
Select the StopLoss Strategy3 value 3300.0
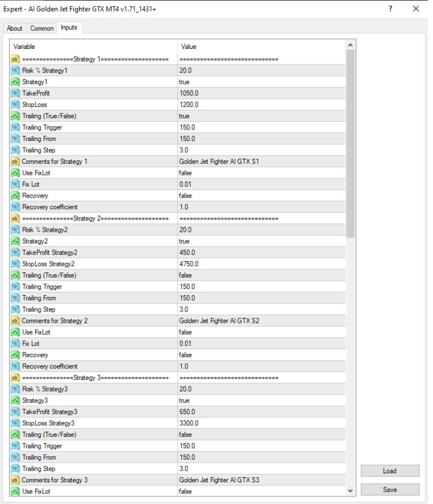click(x=189, y=423)
